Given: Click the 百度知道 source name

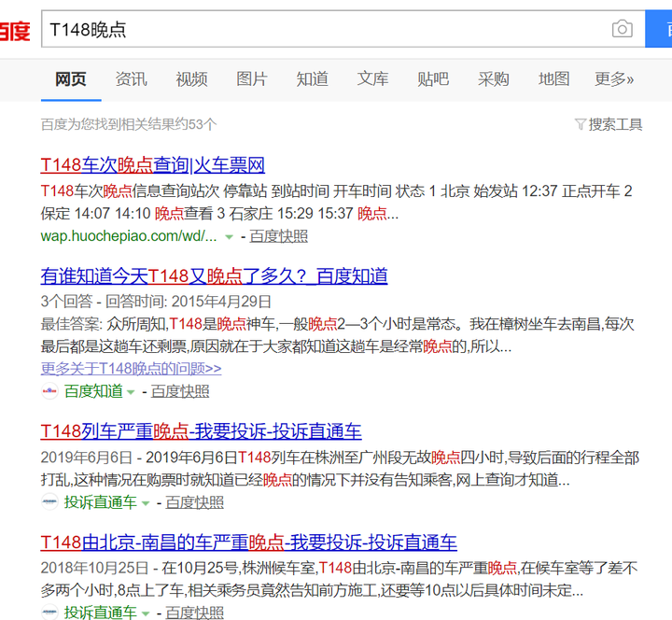Looking at the screenshot, I should point(93,391).
